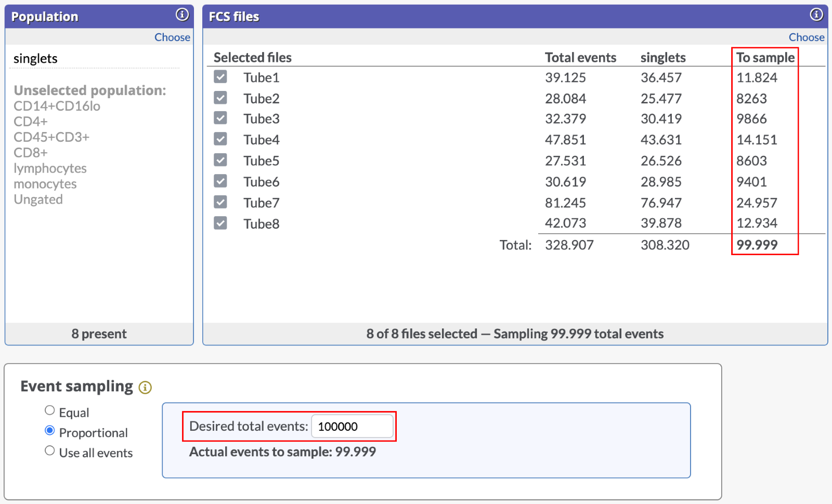
Task: Select the singlets population entry
Action: [35, 59]
